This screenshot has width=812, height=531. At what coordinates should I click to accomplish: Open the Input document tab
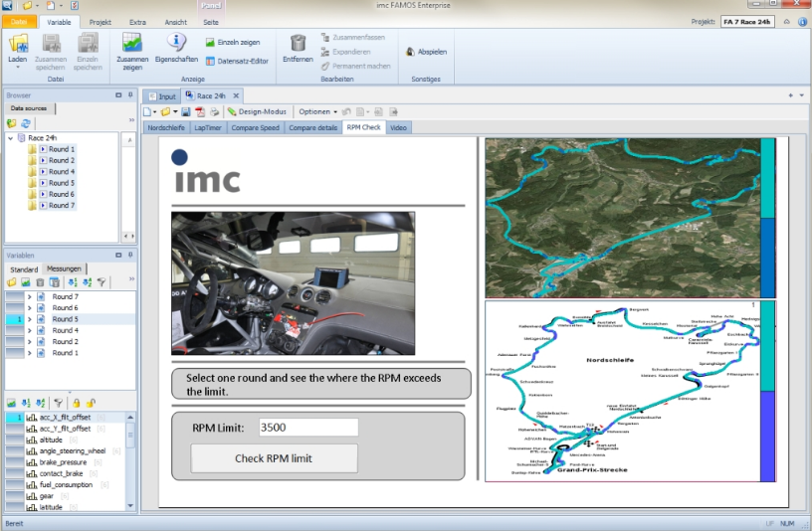(x=162, y=96)
